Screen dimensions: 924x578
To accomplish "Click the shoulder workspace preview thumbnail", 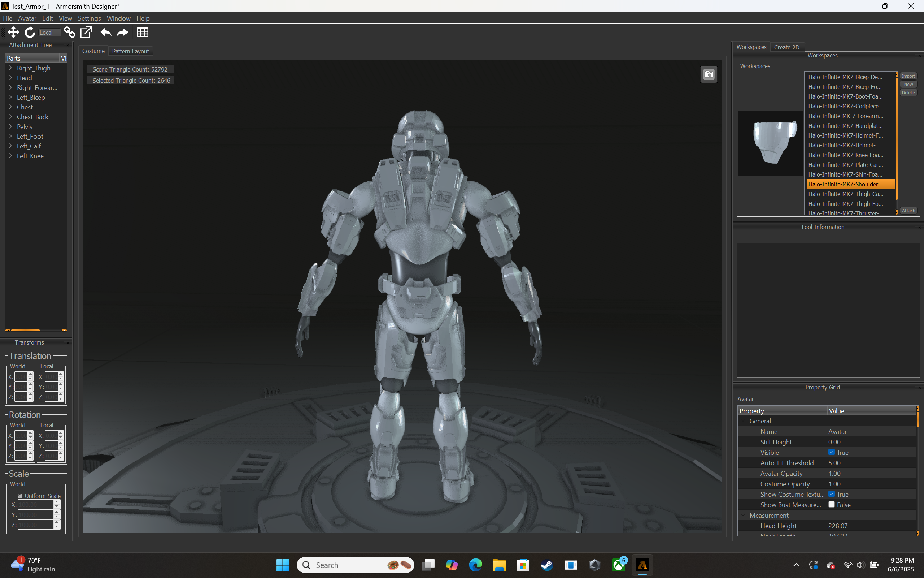I will (x=771, y=143).
